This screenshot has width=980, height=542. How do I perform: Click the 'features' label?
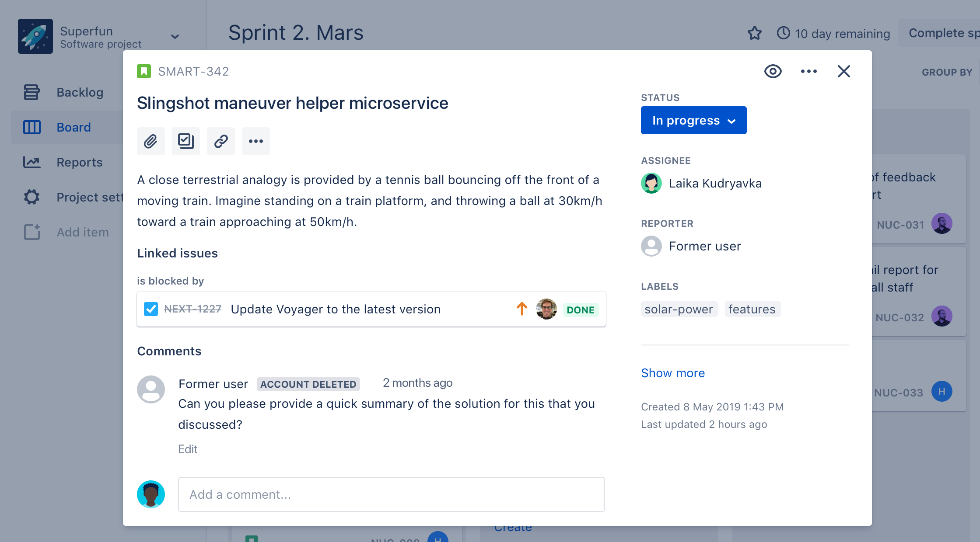752,309
